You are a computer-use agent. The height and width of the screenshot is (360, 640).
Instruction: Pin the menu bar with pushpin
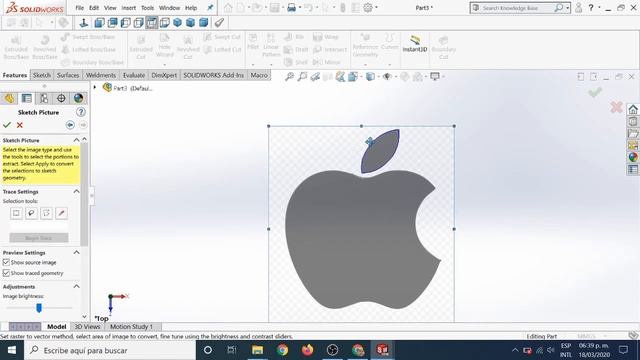210,7
